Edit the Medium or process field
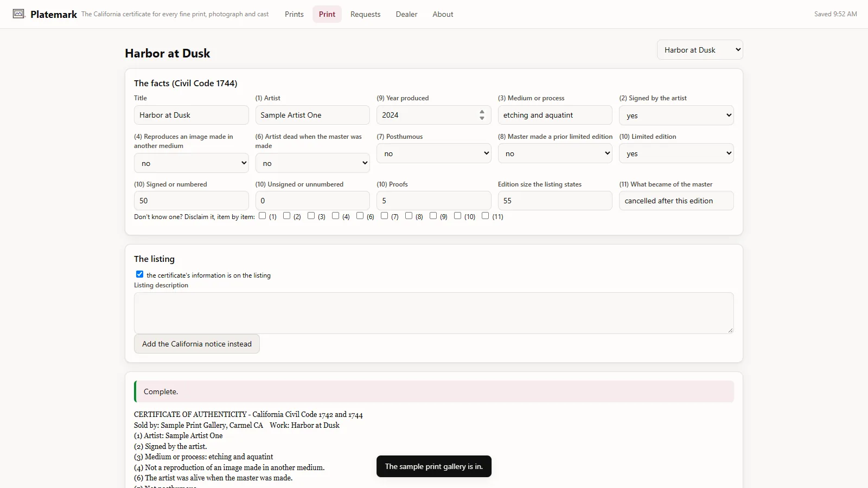The height and width of the screenshot is (488, 868). click(x=555, y=115)
